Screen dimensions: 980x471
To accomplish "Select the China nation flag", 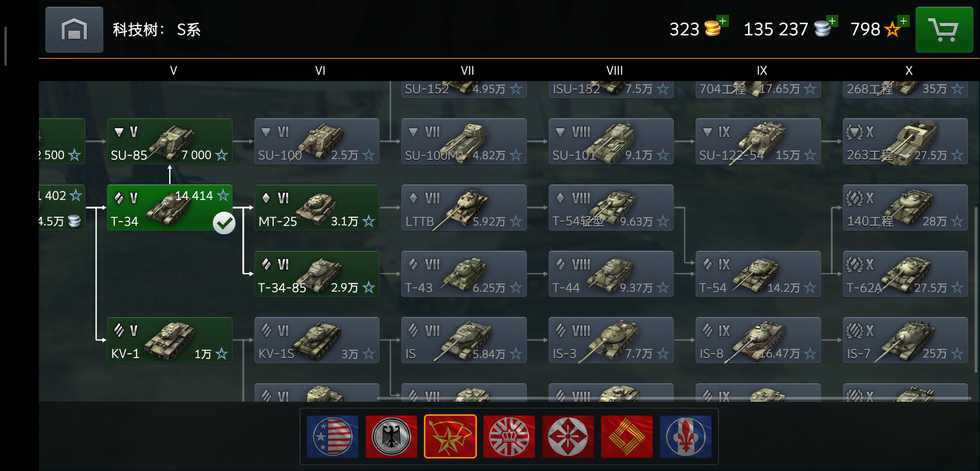I will pyautogui.click(x=627, y=437).
